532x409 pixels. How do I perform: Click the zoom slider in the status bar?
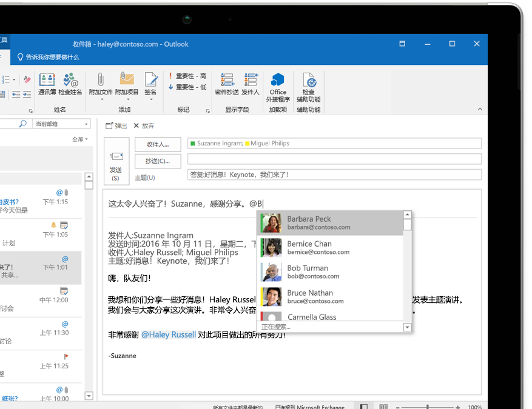pos(426,407)
